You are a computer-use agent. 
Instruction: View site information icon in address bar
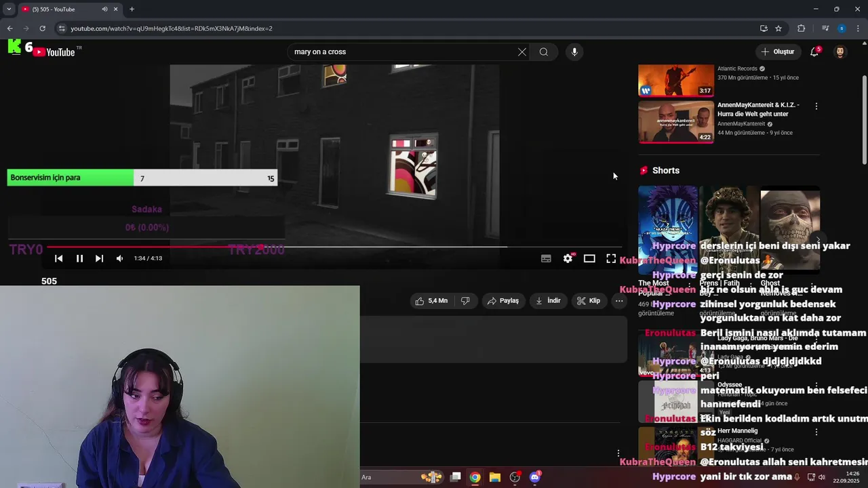pyautogui.click(x=62, y=28)
